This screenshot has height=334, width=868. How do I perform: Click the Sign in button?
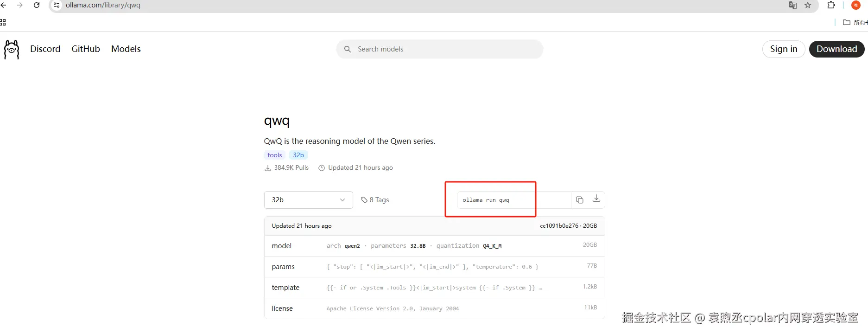pyautogui.click(x=784, y=49)
